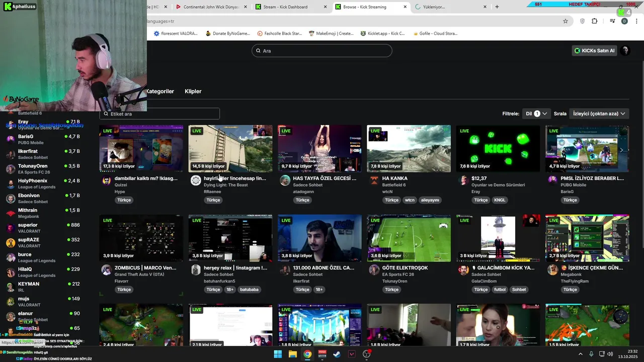This screenshot has width=644, height=362.
Task: Open a new browser tab
Action: [x=497, y=7]
